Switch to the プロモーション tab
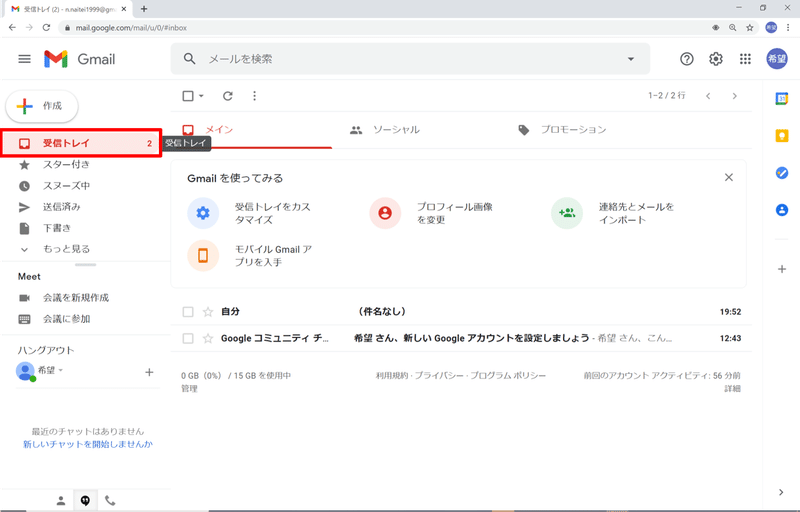Screen dimensions: 800x512 (x=562, y=130)
